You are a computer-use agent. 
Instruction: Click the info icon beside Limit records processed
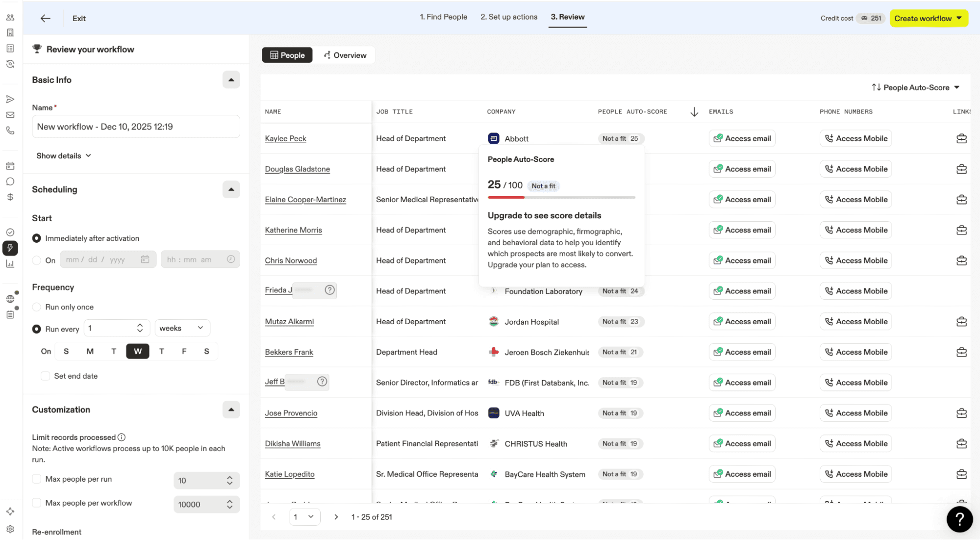point(122,437)
